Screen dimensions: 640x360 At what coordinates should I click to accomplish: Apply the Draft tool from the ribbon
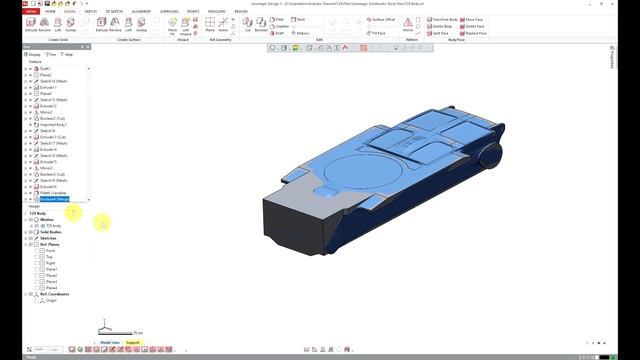(277, 33)
